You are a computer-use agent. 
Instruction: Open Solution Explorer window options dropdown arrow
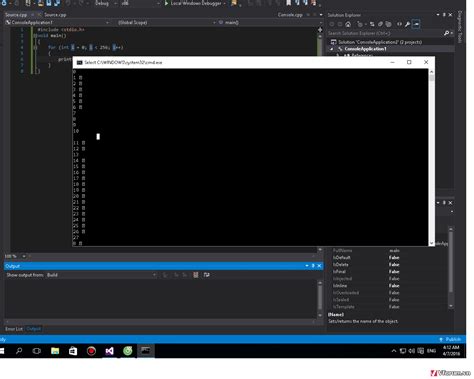tap(438, 15)
